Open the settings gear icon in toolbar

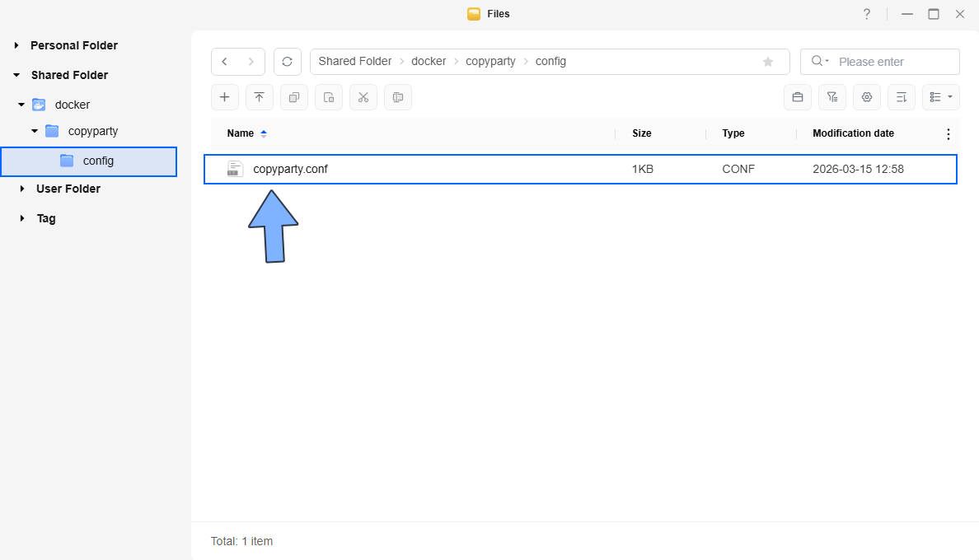click(x=867, y=97)
